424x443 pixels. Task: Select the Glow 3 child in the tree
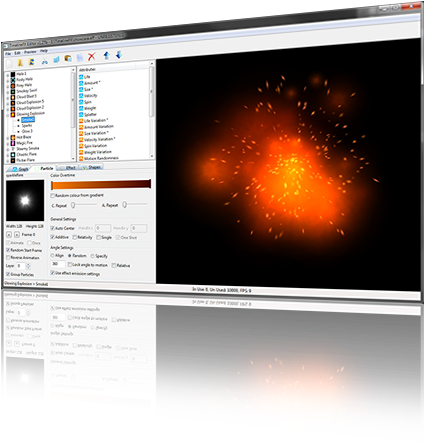point(27,131)
